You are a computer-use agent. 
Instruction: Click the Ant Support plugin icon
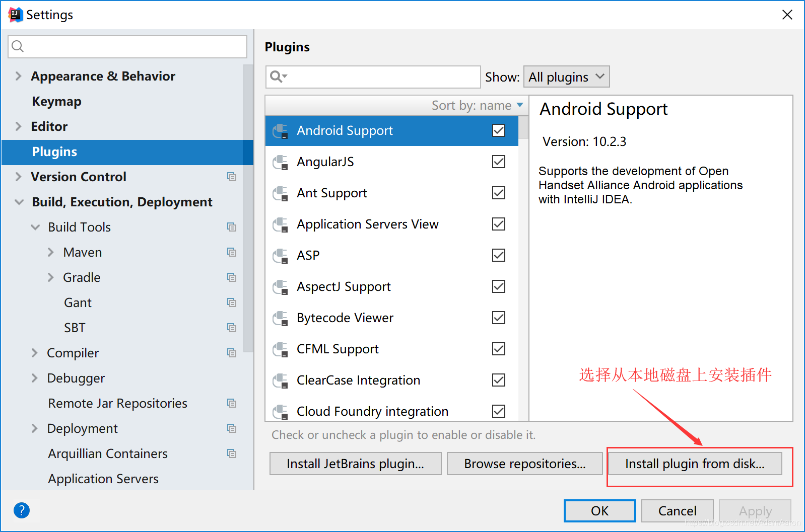(x=281, y=193)
